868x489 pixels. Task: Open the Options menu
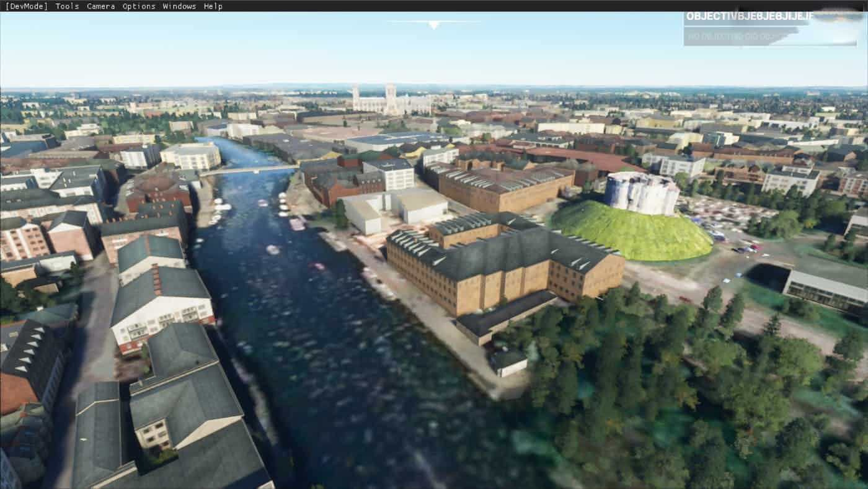(139, 6)
